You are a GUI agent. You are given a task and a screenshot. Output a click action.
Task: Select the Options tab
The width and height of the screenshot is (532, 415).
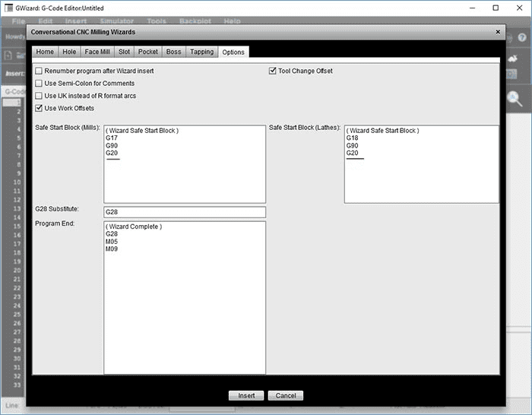[x=233, y=52]
